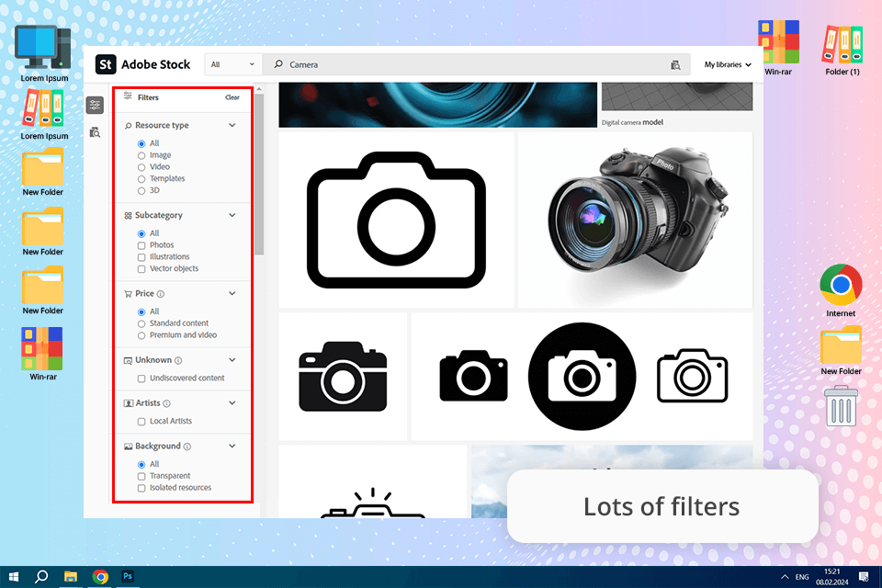Click the filter panel scrollbar
Screen dimensions: 882x588
[259, 175]
